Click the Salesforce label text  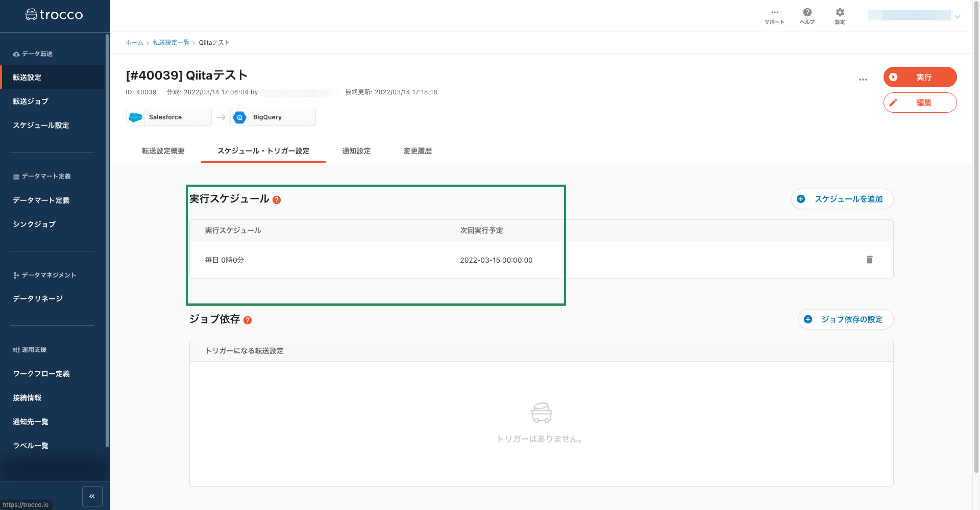(165, 117)
